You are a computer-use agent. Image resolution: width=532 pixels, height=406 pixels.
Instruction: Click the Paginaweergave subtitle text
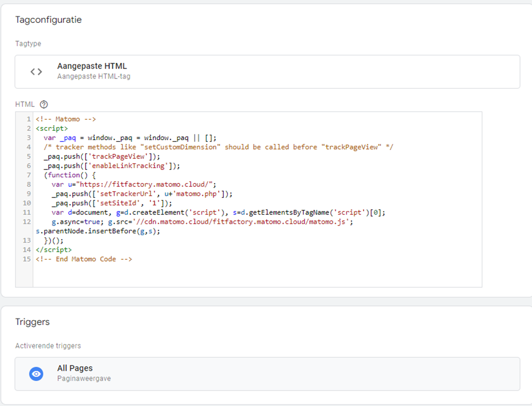[x=84, y=379]
